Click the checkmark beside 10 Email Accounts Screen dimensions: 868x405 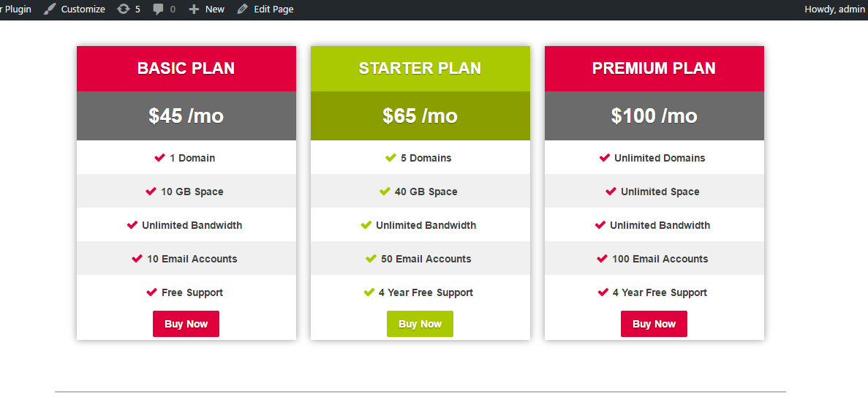tap(137, 259)
